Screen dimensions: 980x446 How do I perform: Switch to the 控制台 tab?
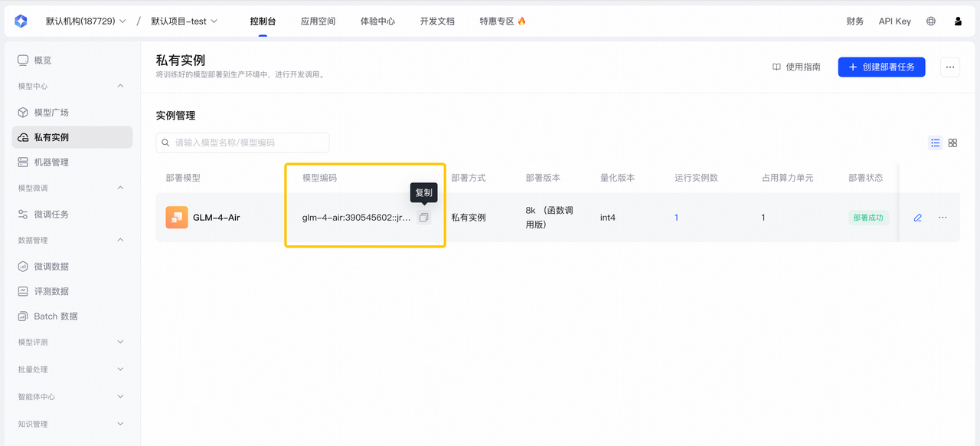[x=263, y=21]
